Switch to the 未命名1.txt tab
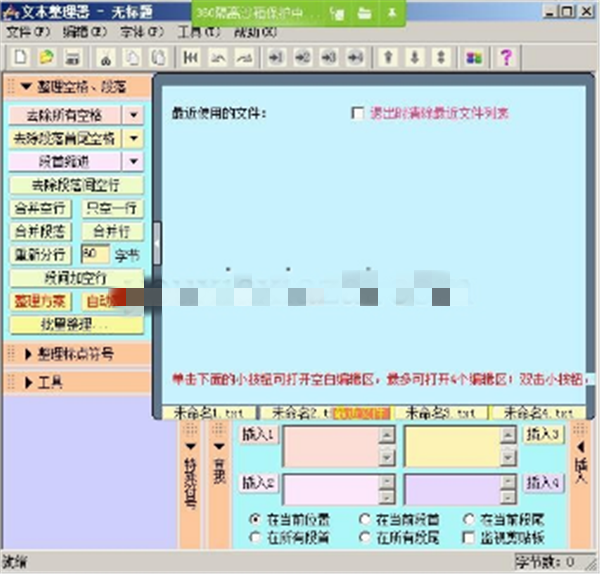This screenshot has width=600, height=574. click(208, 412)
